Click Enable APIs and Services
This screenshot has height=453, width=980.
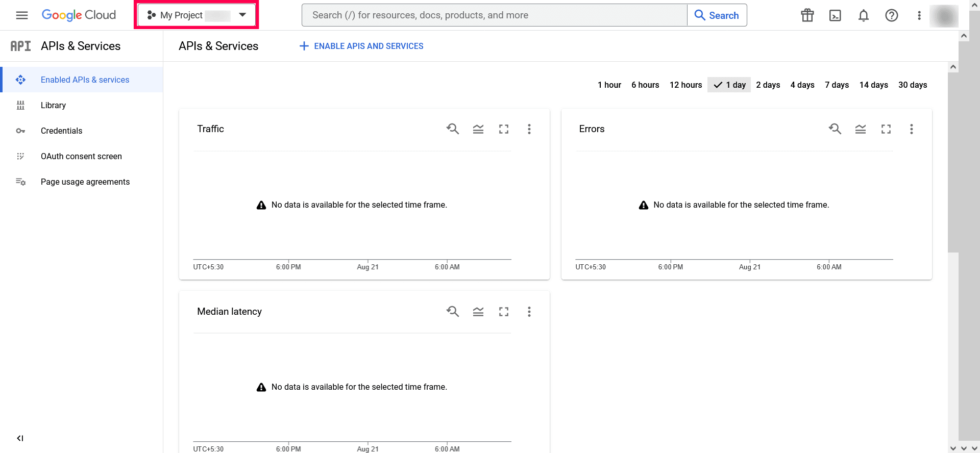(x=361, y=46)
